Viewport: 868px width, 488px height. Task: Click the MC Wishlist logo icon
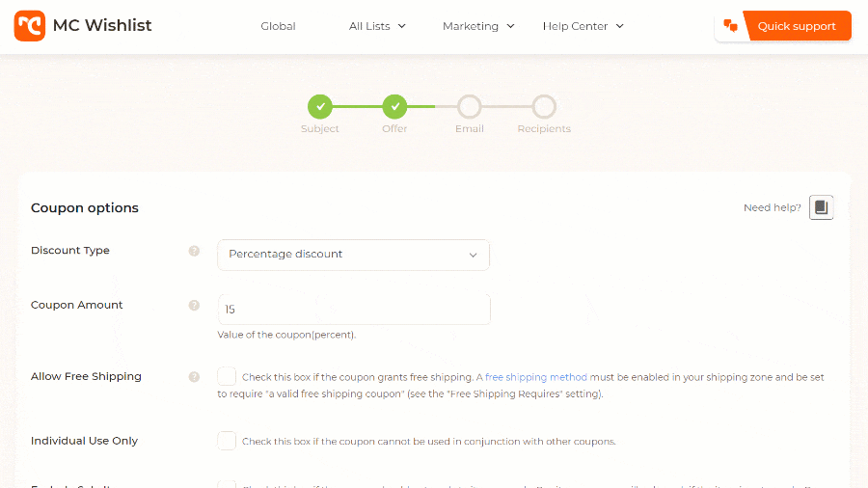point(30,26)
